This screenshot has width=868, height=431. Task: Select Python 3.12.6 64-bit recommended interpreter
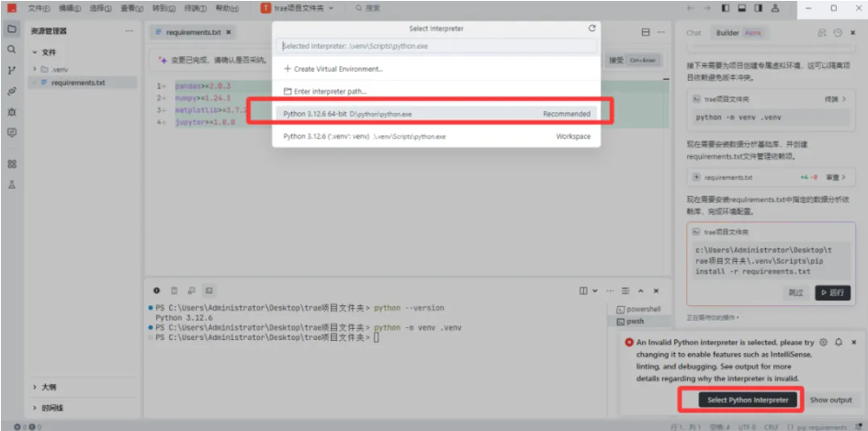click(436, 114)
